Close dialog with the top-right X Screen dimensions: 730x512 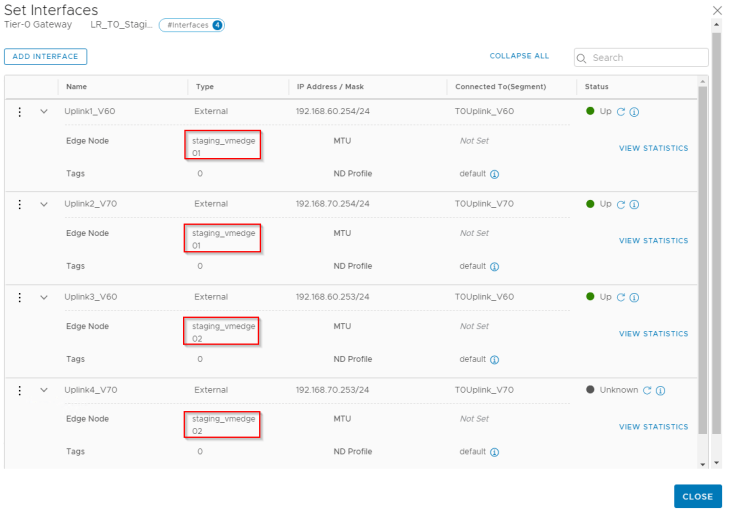(x=716, y=9)
